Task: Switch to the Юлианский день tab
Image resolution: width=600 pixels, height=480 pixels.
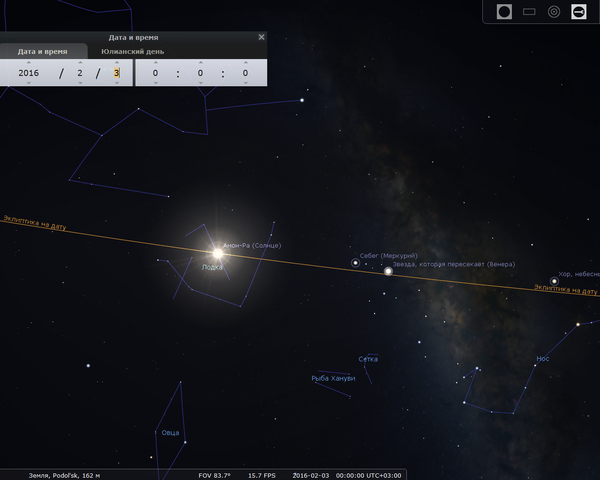Action: [133, 51]
